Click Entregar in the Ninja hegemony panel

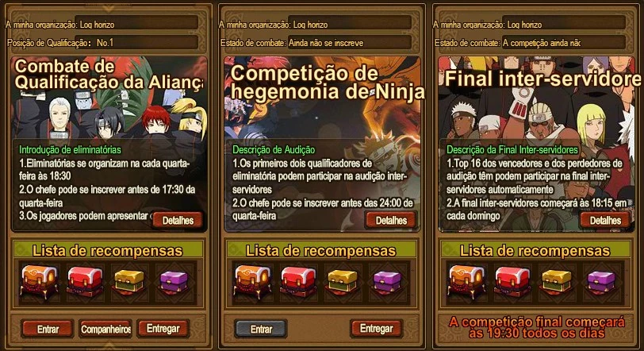coord(376,329)
